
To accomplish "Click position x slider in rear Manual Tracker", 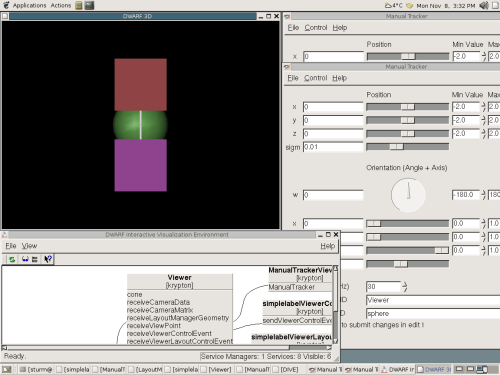I will (x=408, y=56).
